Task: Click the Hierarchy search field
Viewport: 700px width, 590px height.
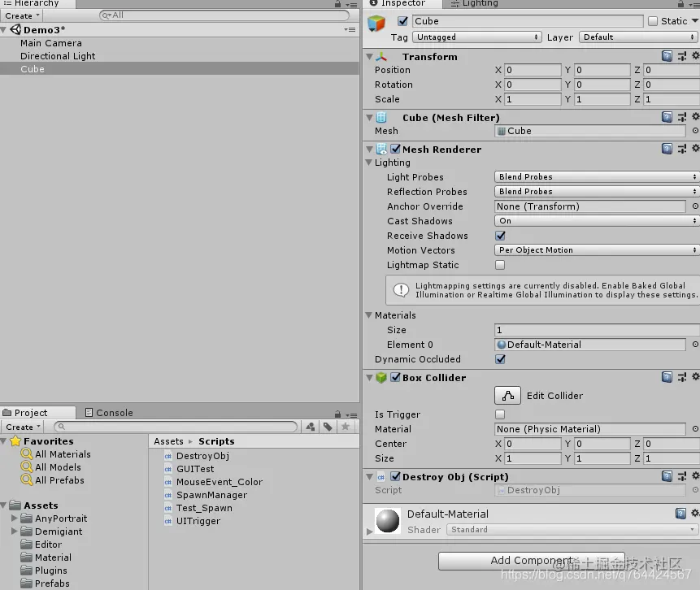Action: click(224, 15)
